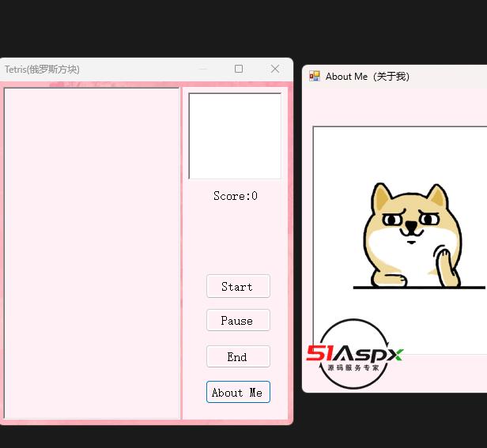
Task: Open the About Me dialog button
Action: click(x=238, y=392)
